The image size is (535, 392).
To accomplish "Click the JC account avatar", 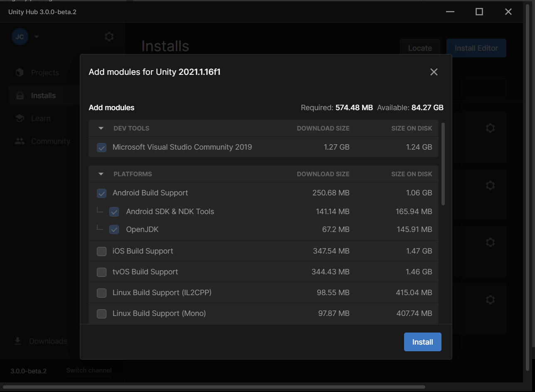I will 20,37.
